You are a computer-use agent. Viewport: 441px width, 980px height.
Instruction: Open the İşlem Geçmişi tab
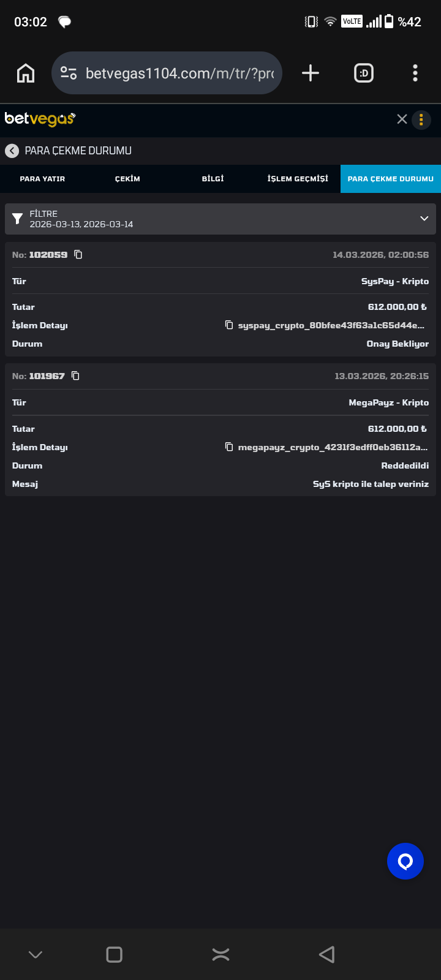(298, 179)
